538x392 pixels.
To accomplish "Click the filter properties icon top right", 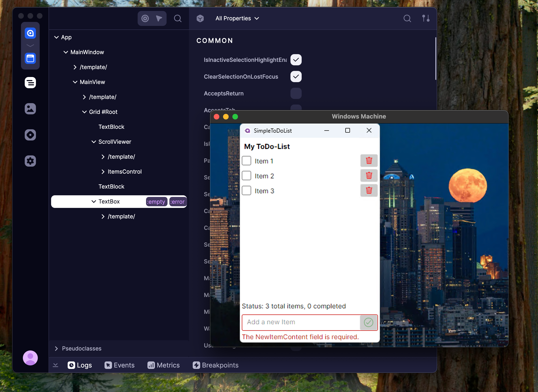I will pos(426,18).
